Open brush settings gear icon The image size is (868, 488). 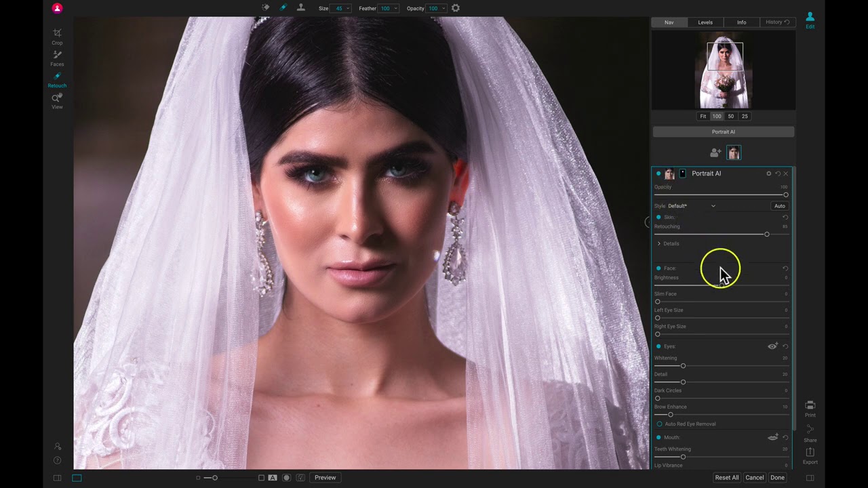tap(456, 8)
